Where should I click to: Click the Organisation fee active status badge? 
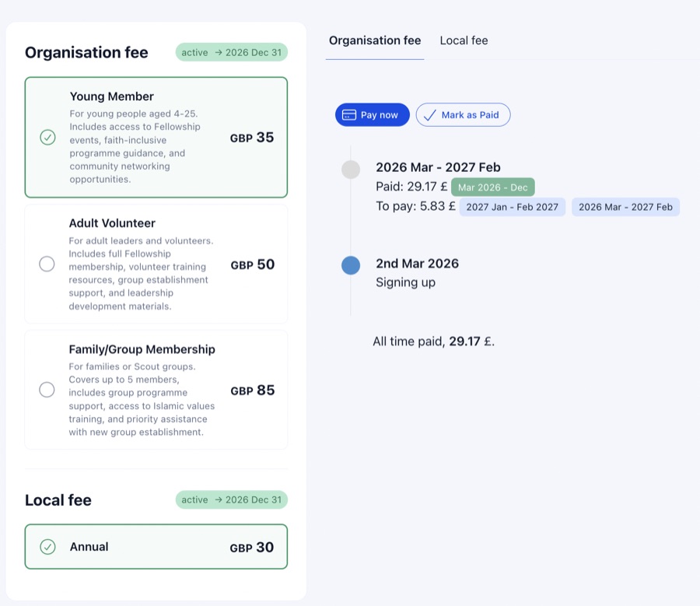tap(231, 52)
